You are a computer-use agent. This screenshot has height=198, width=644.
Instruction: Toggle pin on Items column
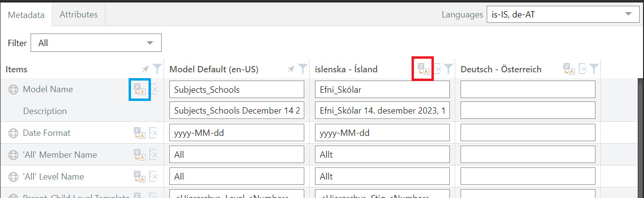[145, 69]
